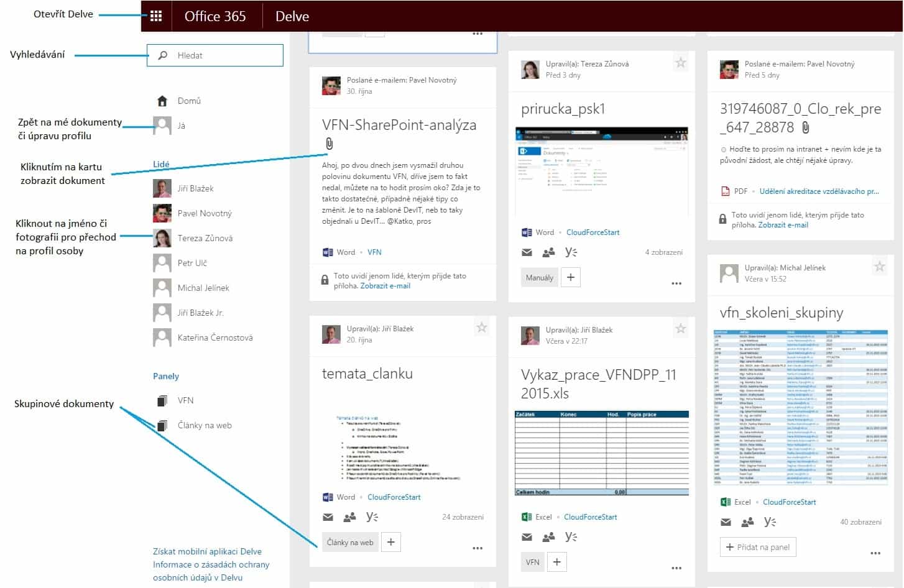Screen dimensions: 904x588
Task: Click Tereza Zůnová author photo on prirucka_psk1 card
Action: pos(530,70)
